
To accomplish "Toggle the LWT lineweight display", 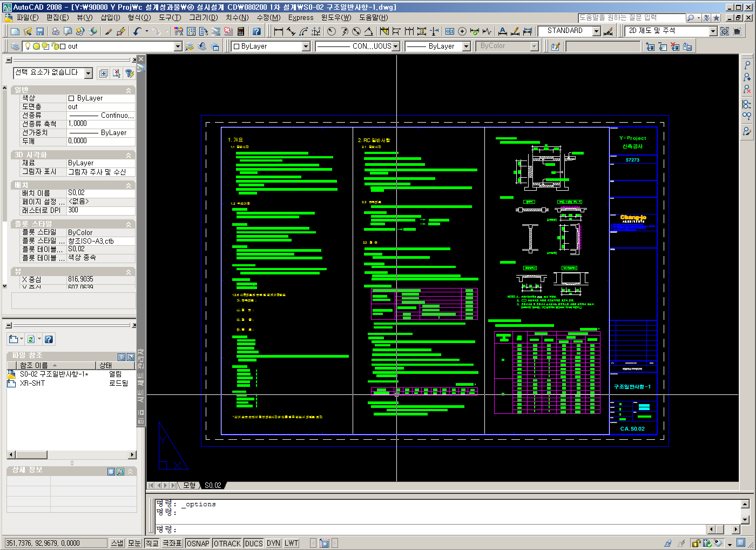I will point(291,543).
